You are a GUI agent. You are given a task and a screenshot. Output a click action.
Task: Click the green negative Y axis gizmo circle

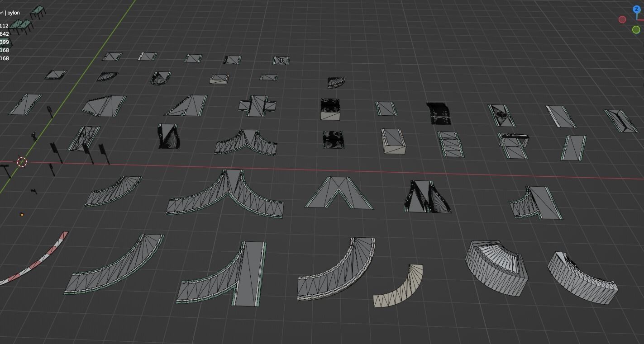[x=636, y=30]
